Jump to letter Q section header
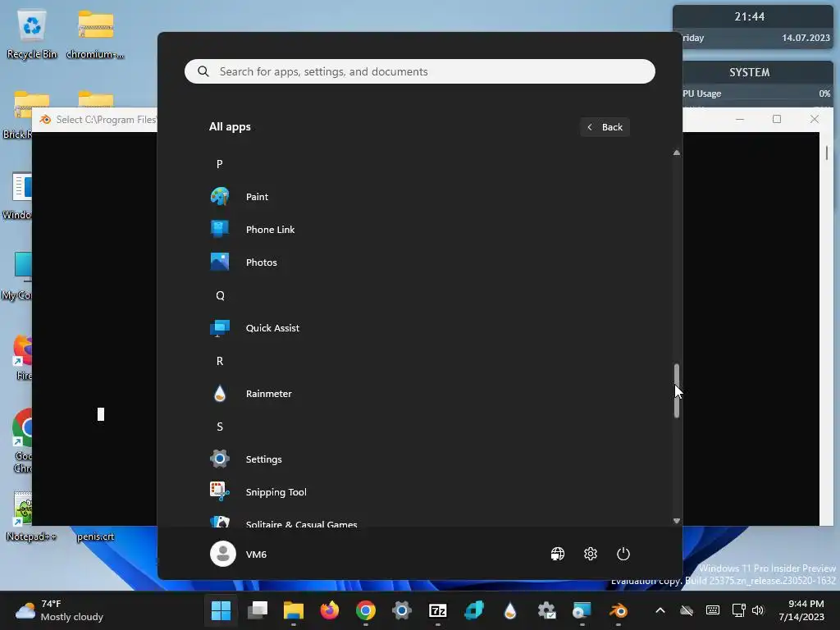 (220, 295)
